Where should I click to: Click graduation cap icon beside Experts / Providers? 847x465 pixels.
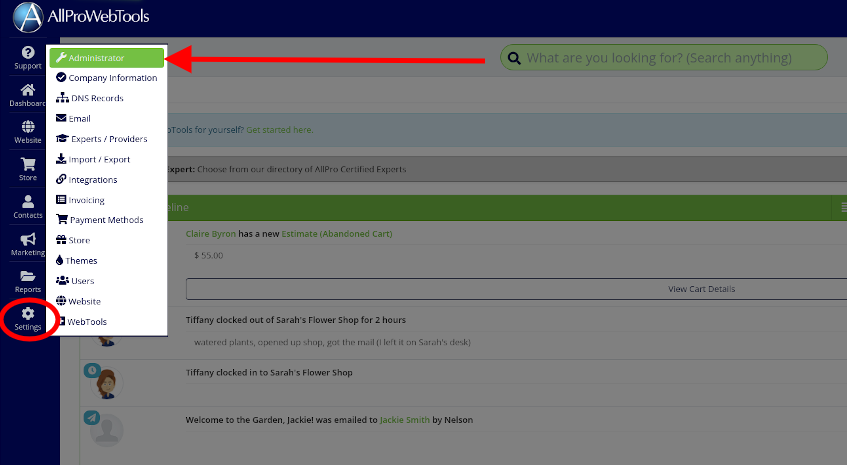62,139
